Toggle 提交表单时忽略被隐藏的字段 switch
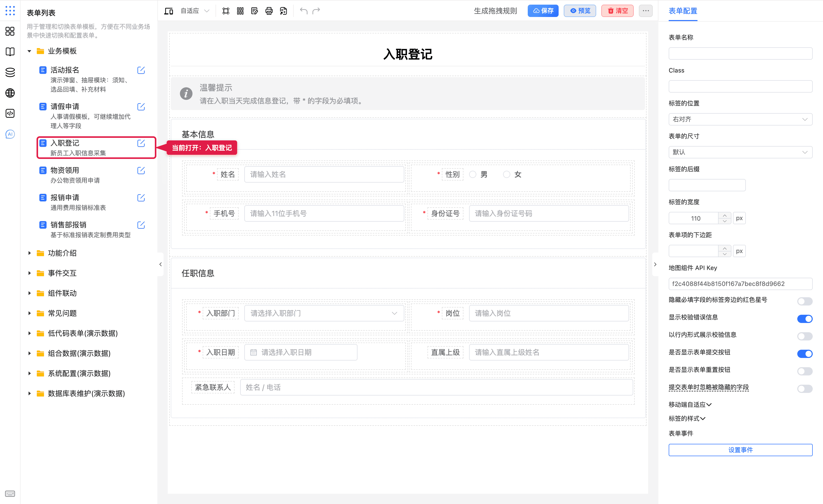823x504 pixels. tap(805, 389)
